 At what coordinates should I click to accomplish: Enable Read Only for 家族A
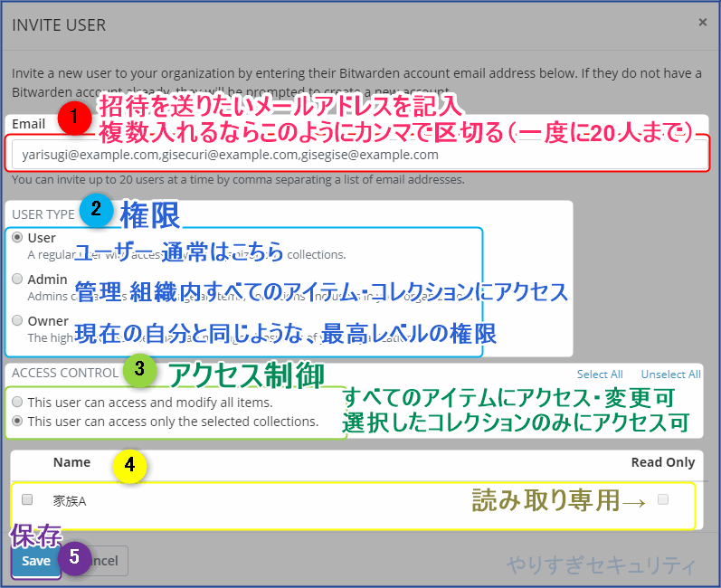point(662,499)
